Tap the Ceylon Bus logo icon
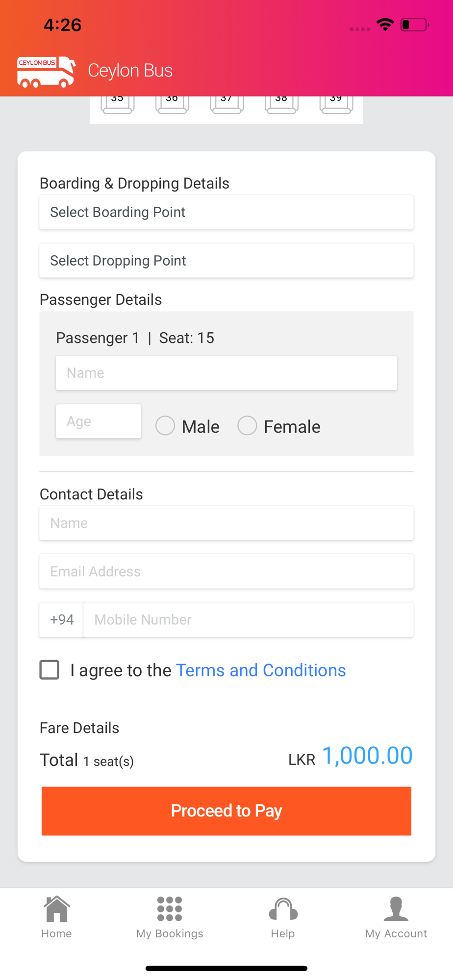453x980 pixels. [x=47, y=72]
